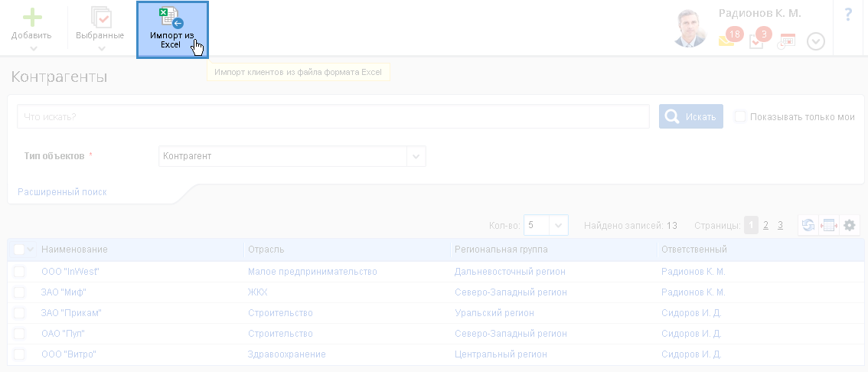Check the ООО "InWest" row checkbox
The height and width of the screenshot is (372, 868).
(19, 272)
